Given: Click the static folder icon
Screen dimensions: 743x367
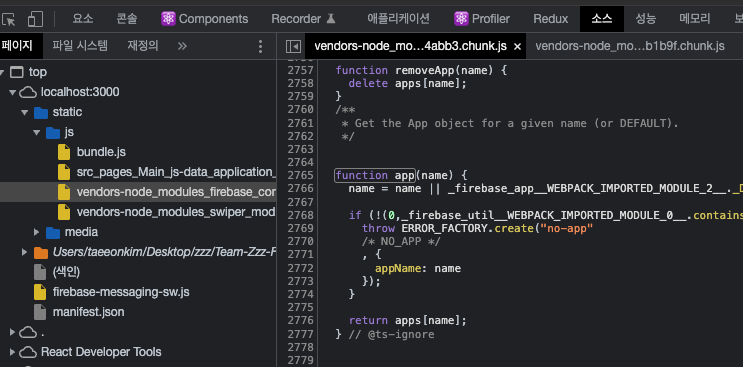Looking at the screenshot, I should pyautogui.click(x=41, y=113).
